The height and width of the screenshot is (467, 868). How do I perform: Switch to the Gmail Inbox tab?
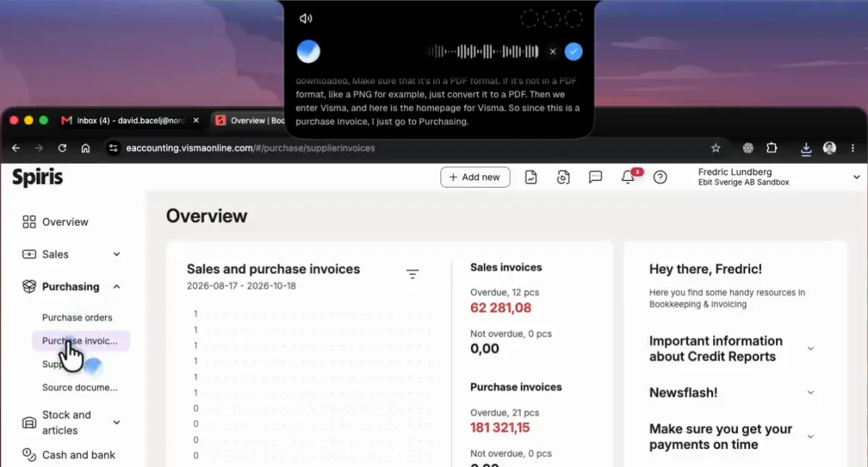[x=130, y=120]
